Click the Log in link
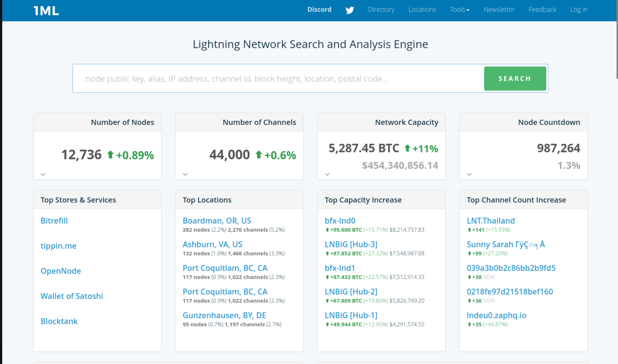 (x=578, y=10)
